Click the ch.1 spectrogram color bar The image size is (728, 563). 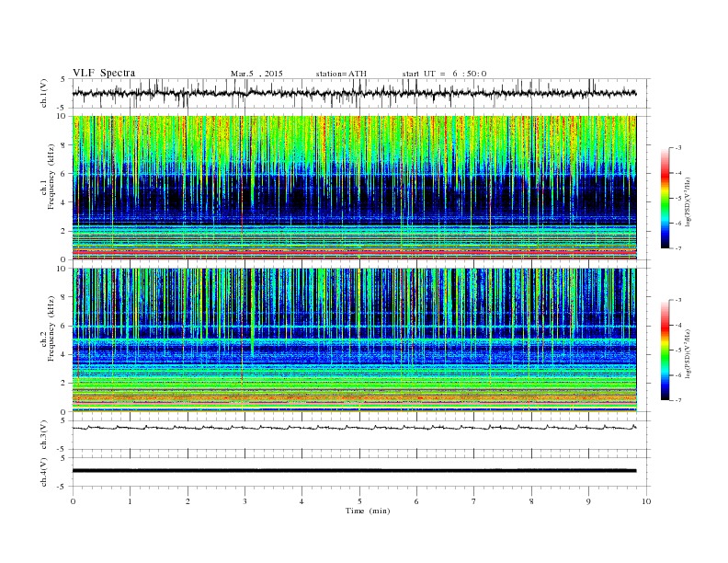point(665,199)
